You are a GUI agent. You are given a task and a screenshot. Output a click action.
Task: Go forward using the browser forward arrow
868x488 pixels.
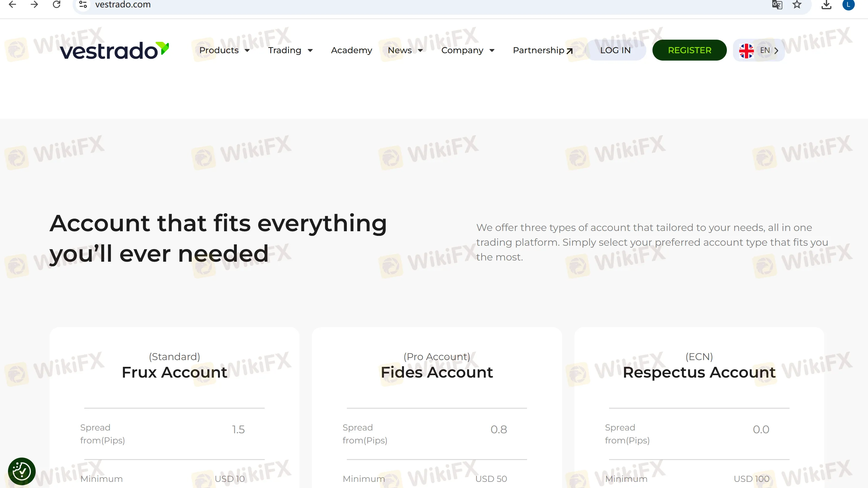(x=34, y=4)
